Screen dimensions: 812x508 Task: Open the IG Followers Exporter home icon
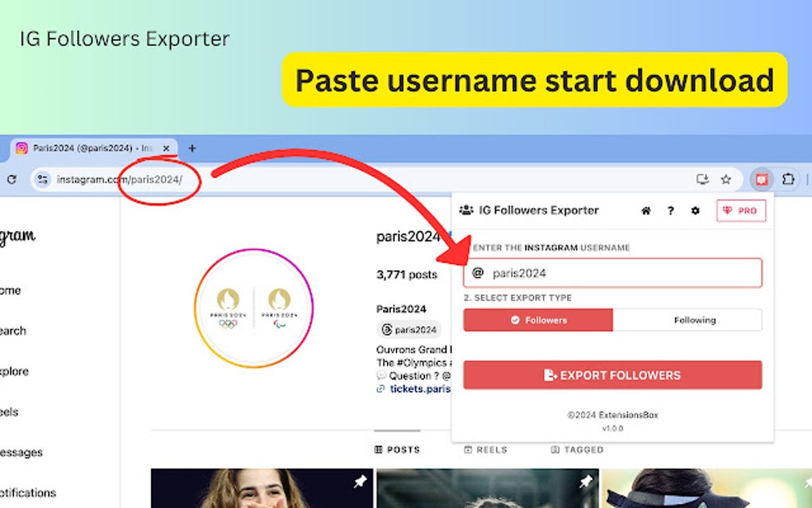645,210
